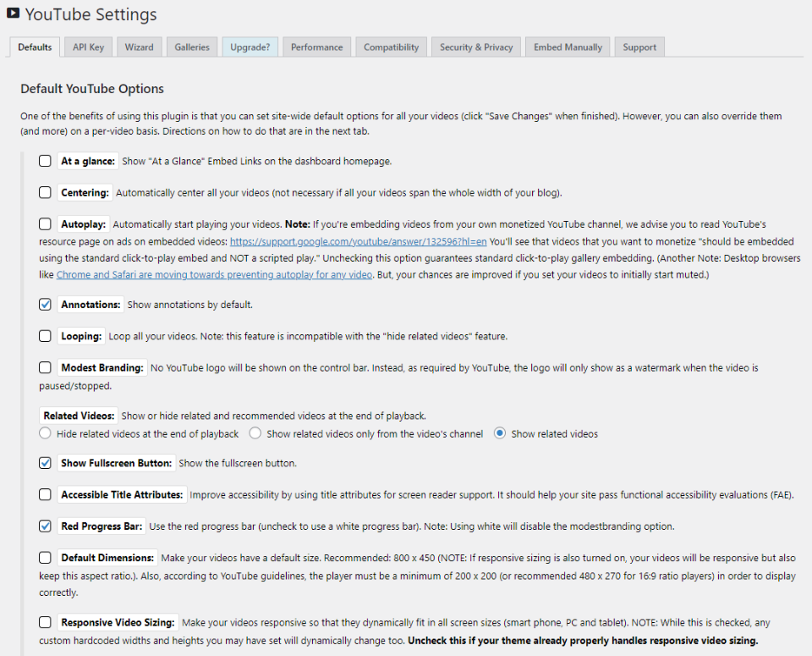Enable Responsive Video Sizing checkbox

[45, 622]
